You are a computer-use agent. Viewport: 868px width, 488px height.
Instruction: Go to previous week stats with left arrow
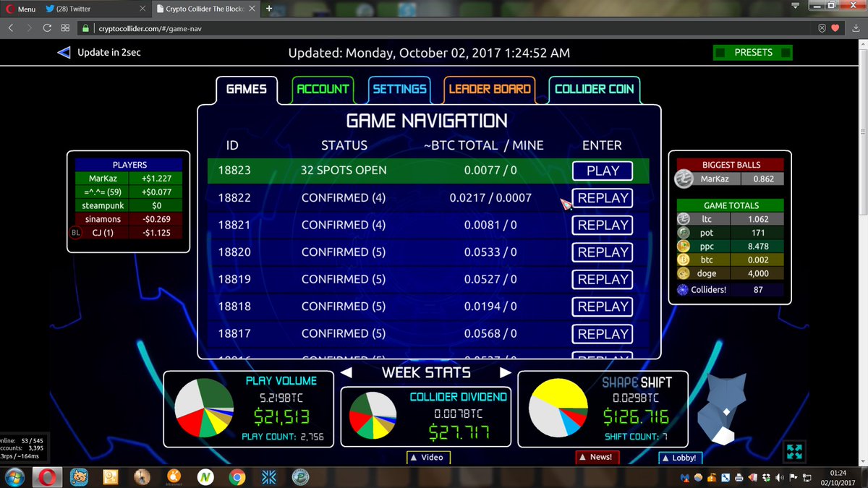point(346,373)
